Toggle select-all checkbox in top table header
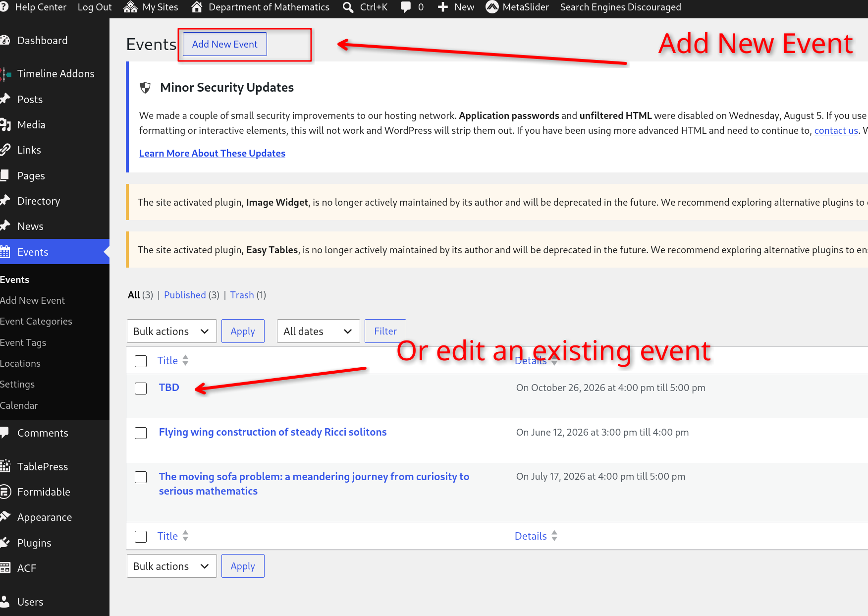This screenshot has height=616, width=868. [x=141, y=361]
